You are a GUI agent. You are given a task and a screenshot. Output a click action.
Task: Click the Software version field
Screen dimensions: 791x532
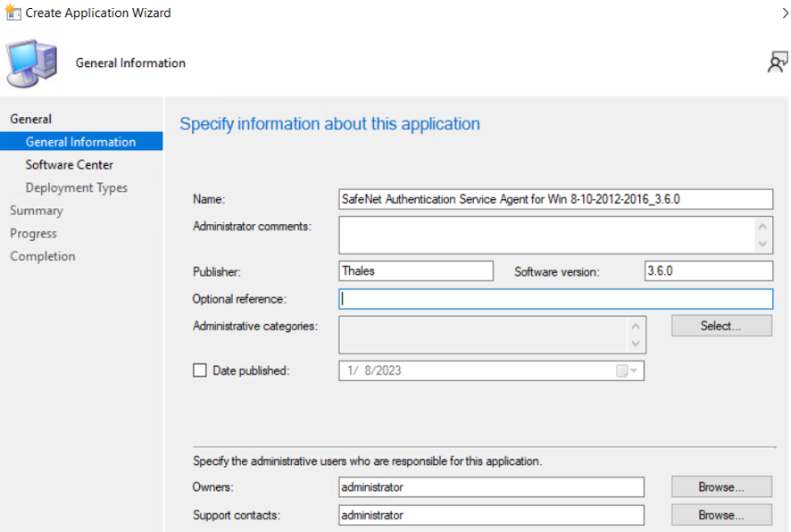(708, 271)
